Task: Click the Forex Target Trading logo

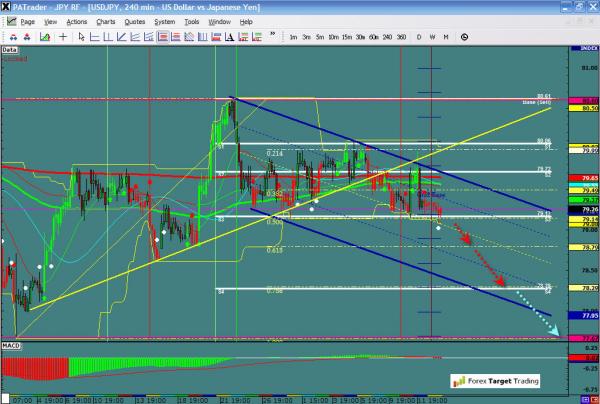Action: (495, 381)
